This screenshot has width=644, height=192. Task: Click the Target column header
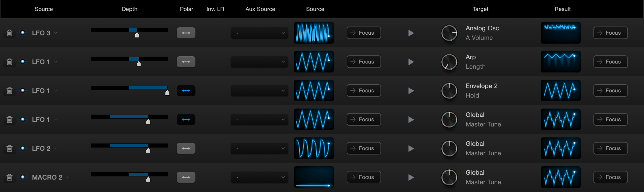click(x=480, y=9)
